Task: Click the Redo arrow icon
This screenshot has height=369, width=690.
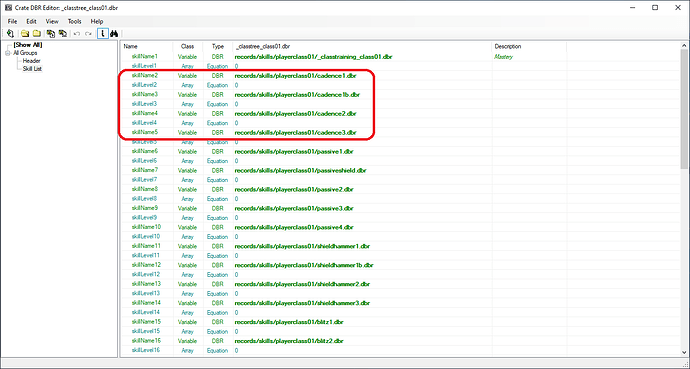Action: [88, 33]
